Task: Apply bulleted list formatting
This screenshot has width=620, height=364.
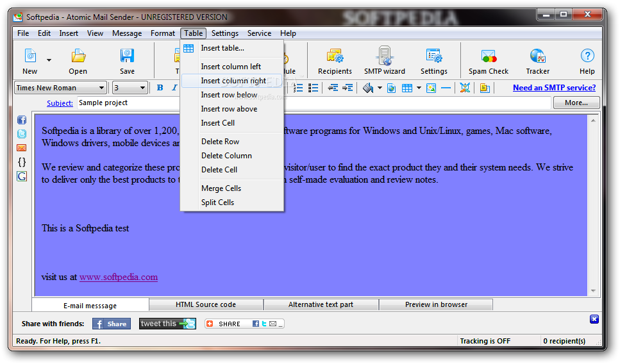Action: [313, 88]
